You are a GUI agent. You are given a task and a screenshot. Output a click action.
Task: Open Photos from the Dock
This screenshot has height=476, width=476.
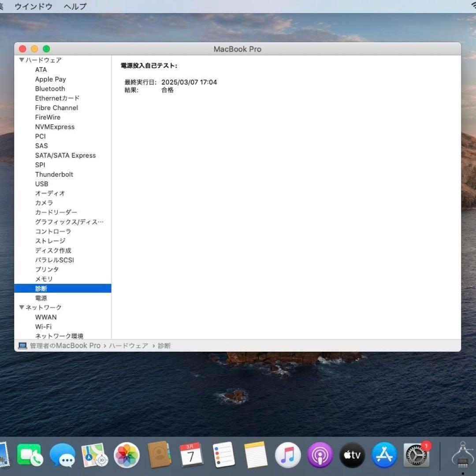pyautogui.click(x=127, y=454)
